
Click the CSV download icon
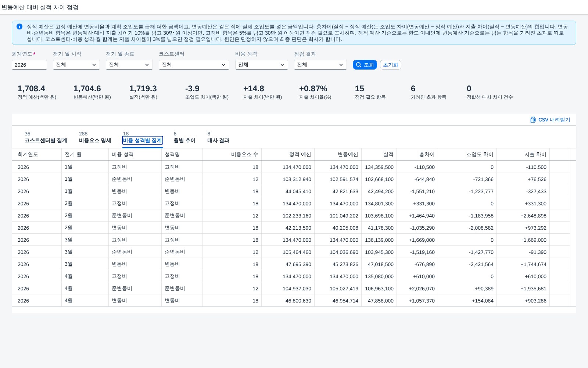pyautogui.click(x=533, y=120)
